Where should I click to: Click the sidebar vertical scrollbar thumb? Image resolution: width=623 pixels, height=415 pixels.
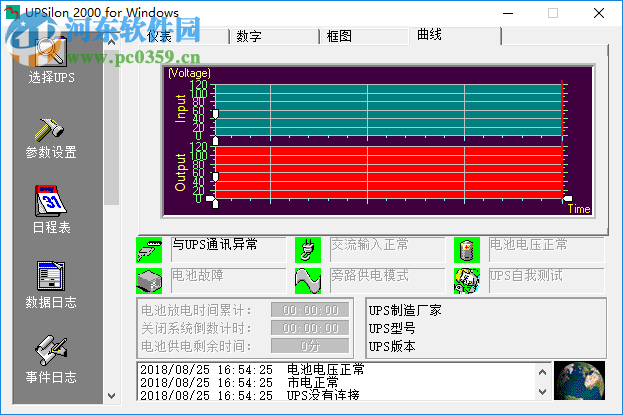(112, 127)
